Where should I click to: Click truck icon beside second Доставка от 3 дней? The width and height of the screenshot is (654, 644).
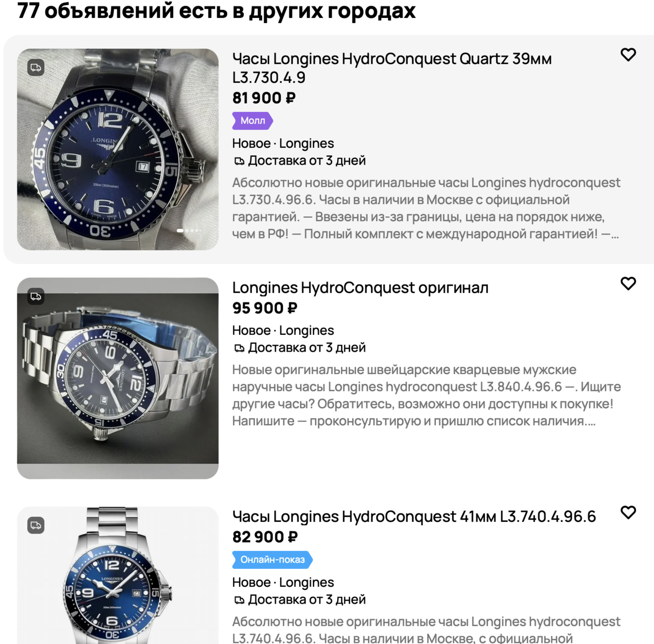239,348
